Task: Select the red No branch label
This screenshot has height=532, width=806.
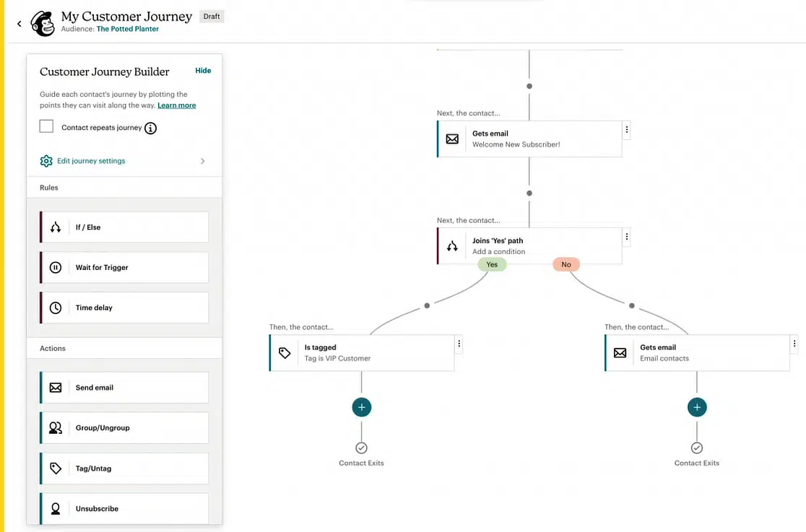Action: click(x=566, y=265)
